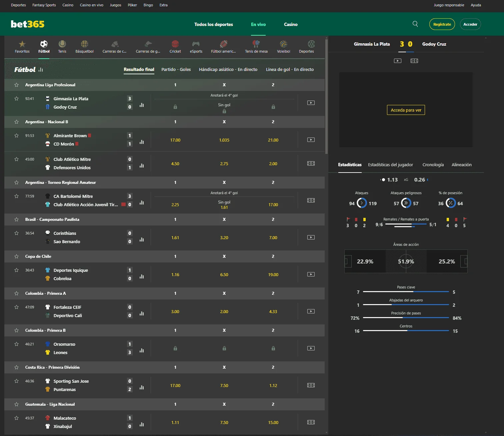504x436 pixels.
Task: Open Juego responsable link
Action: click(449, 5)
